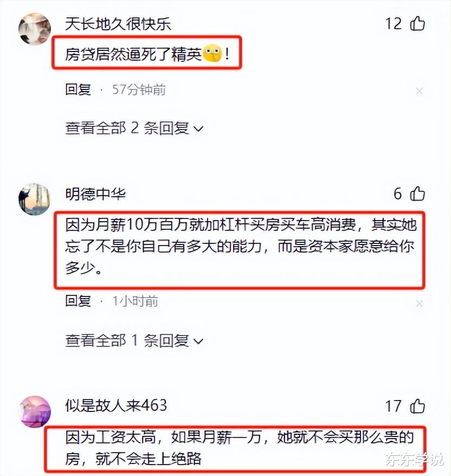Open avatar of 天长地久很快乐
The height and width of the screenshot is (476, 451).
click(x=35, y=29)
